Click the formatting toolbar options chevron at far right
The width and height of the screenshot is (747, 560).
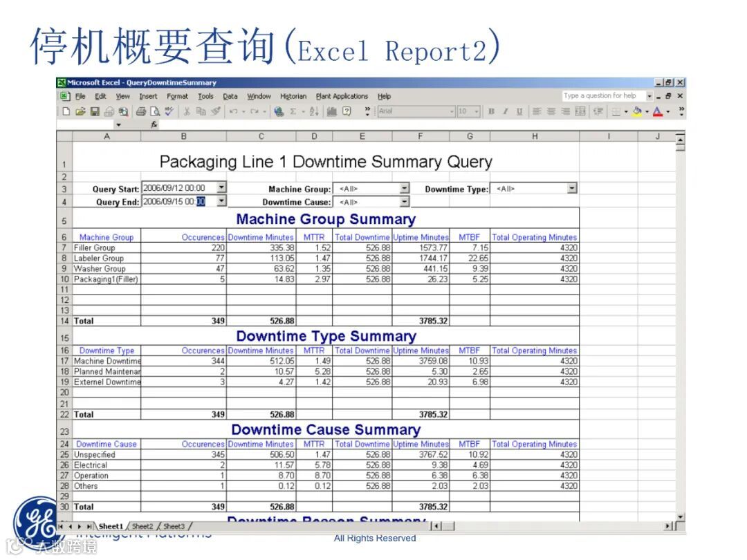click(682, 111)
